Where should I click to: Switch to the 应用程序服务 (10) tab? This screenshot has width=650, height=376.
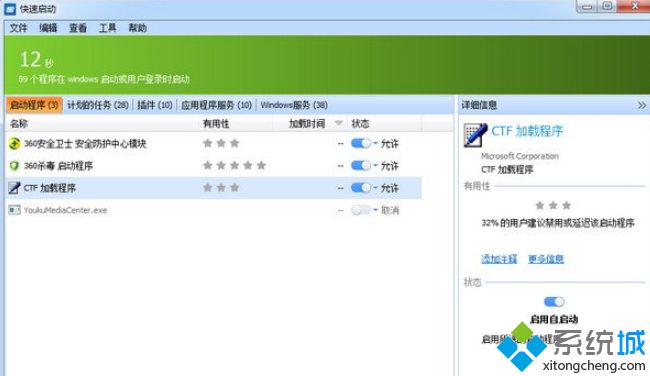[x=216, y=105]
